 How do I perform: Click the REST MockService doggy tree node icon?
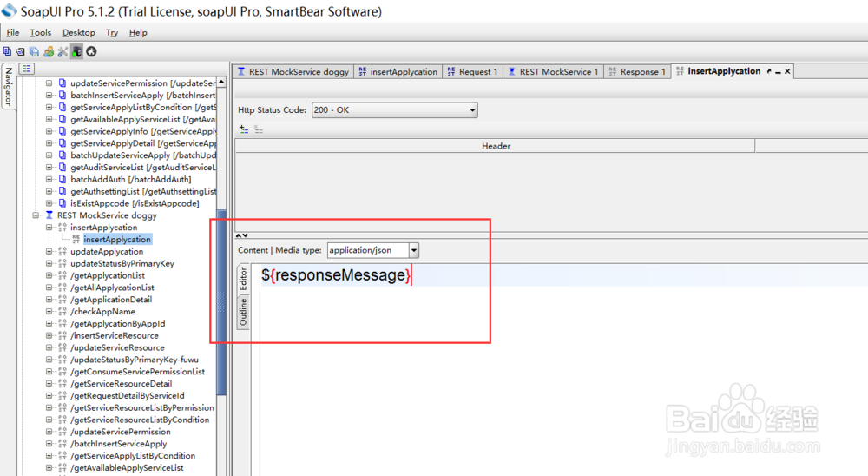point(49,215)
